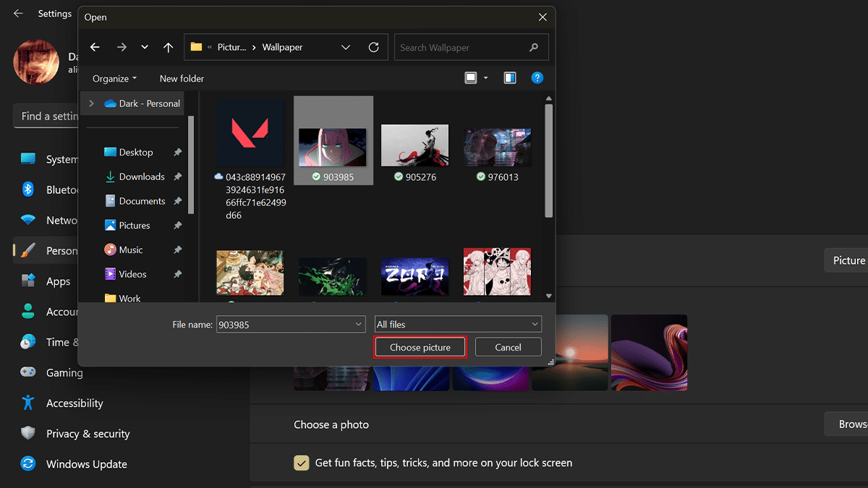The image size is (868, 488).
Task: Open the All files type dropdown
Action: [x=458, y=325]
